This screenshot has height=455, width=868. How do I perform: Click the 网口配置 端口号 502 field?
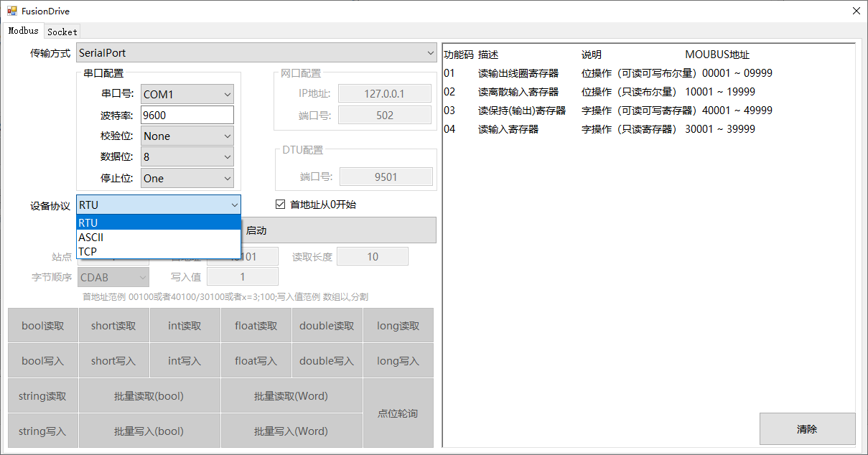coord(385,115)
